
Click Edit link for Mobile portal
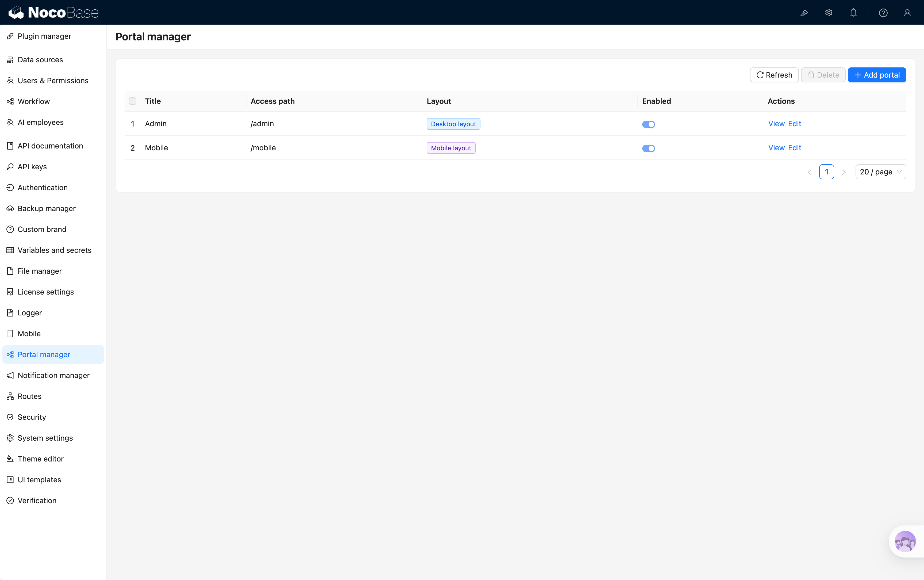click(795, 148)
